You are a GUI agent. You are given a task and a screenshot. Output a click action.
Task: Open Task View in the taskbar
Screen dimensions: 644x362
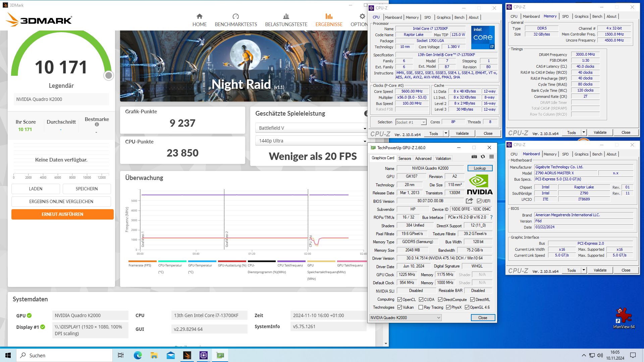coord(121,355)
